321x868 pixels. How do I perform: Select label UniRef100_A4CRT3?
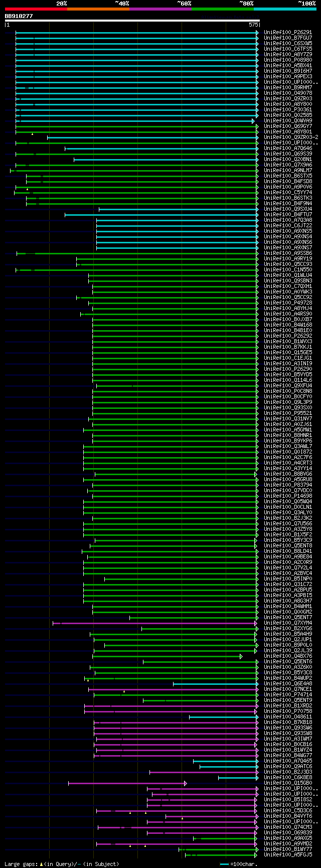(288, 463)
